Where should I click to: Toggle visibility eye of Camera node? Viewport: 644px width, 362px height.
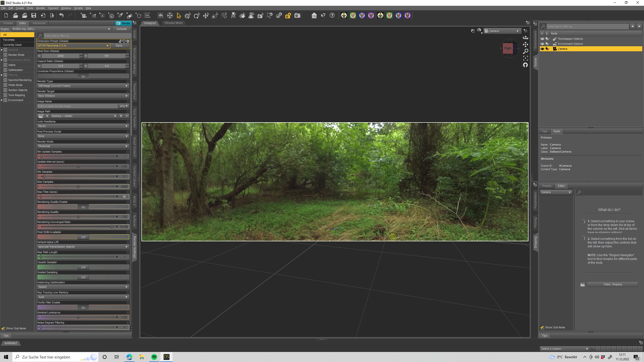[542, 49]
